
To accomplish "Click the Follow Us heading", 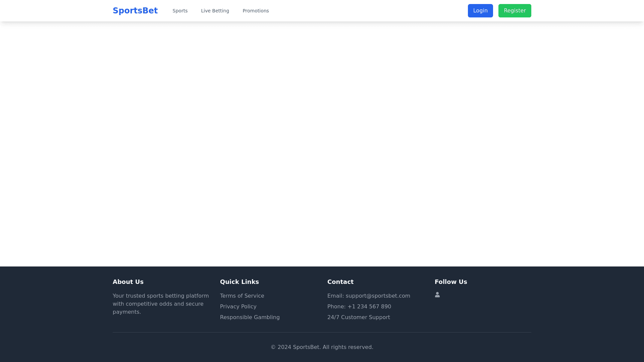I will (451, 282).
